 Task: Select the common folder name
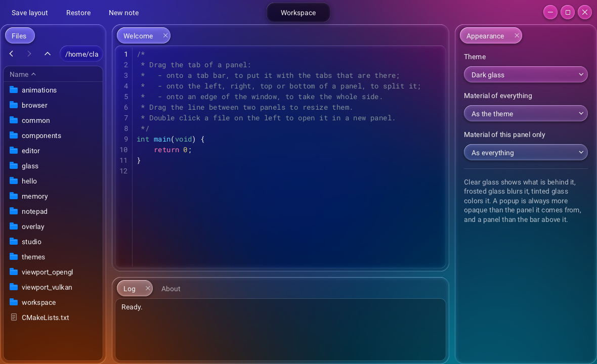(36, 120)
